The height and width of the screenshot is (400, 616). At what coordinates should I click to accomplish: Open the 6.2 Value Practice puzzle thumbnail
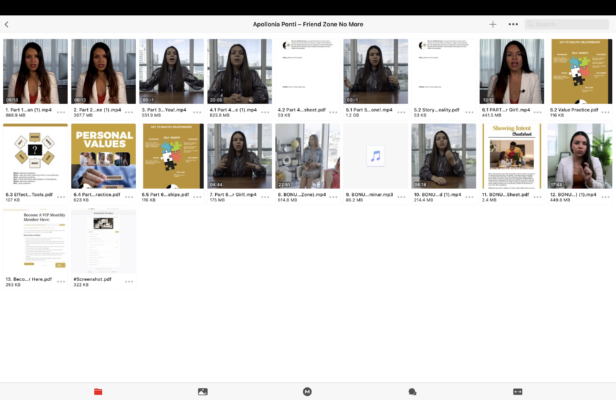580,72
